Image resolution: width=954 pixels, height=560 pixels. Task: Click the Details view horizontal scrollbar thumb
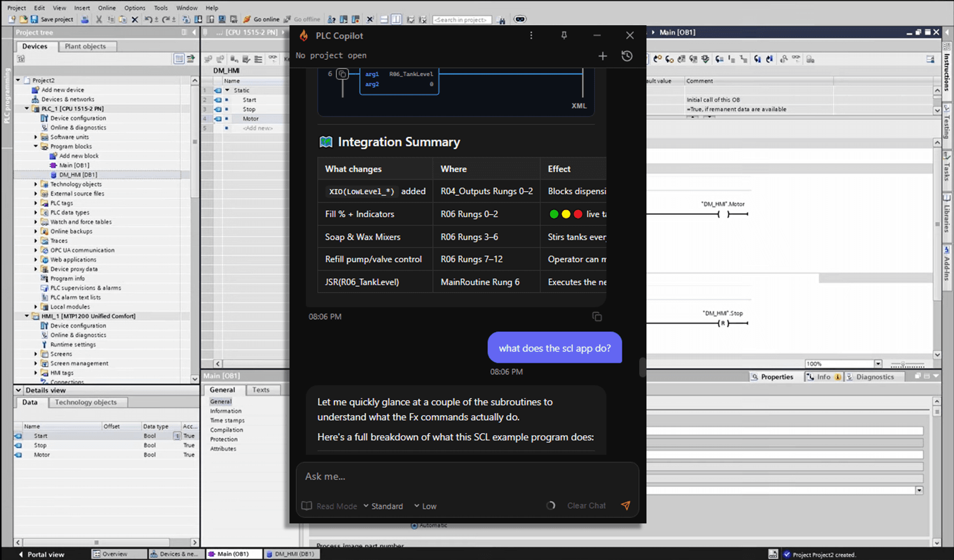(96, 542)
